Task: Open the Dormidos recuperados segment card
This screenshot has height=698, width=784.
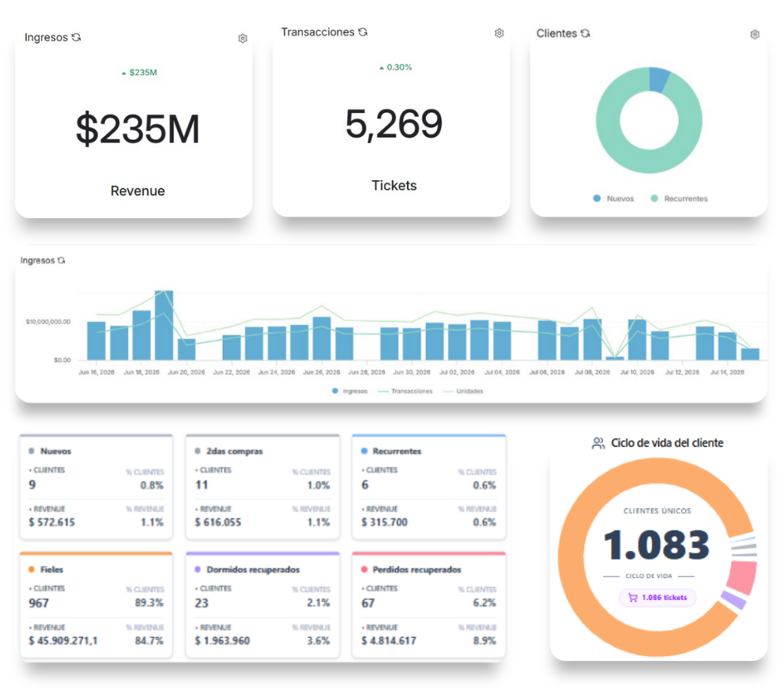Action: 262,605
